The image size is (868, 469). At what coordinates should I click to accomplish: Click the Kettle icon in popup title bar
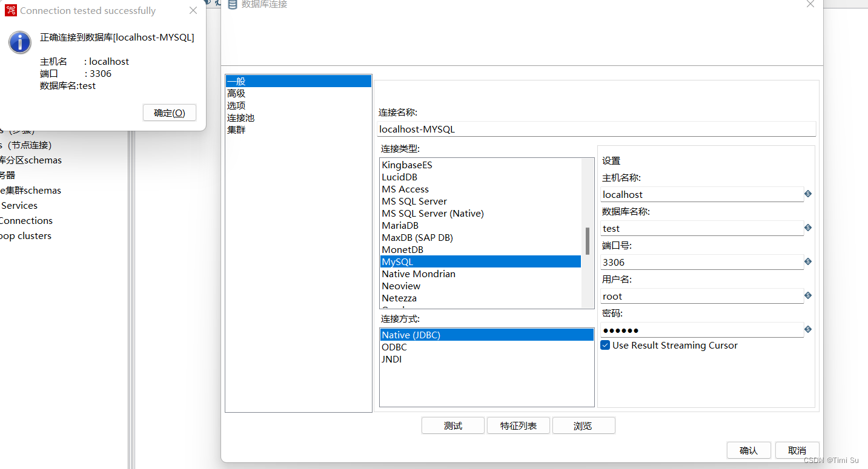[x=10, y=10]
